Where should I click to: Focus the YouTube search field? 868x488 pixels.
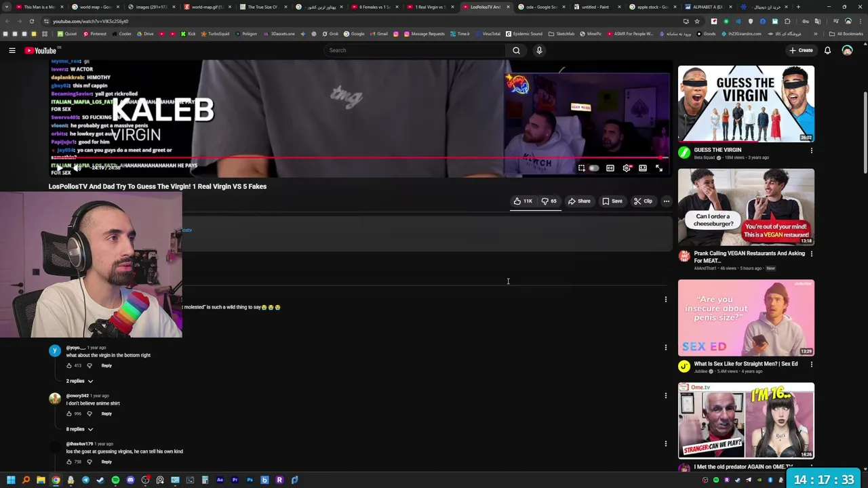click(415, 50)
